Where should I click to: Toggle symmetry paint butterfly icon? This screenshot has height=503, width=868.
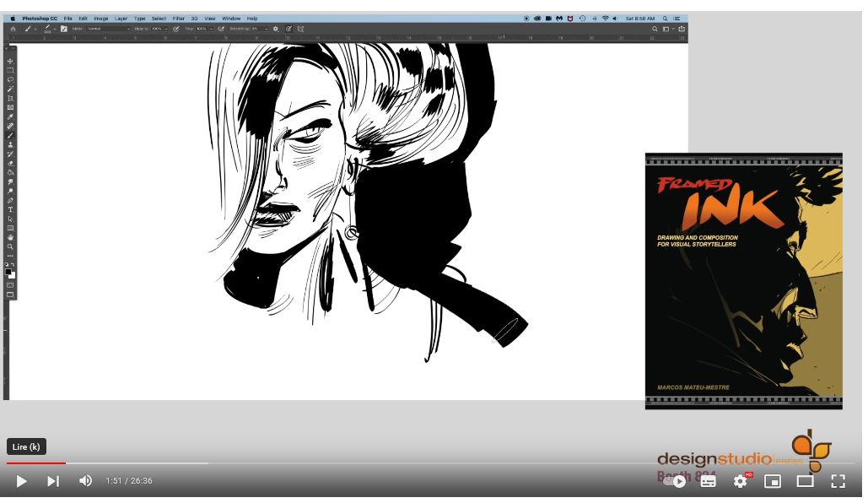pyautogui.click(x=300, y=29)
